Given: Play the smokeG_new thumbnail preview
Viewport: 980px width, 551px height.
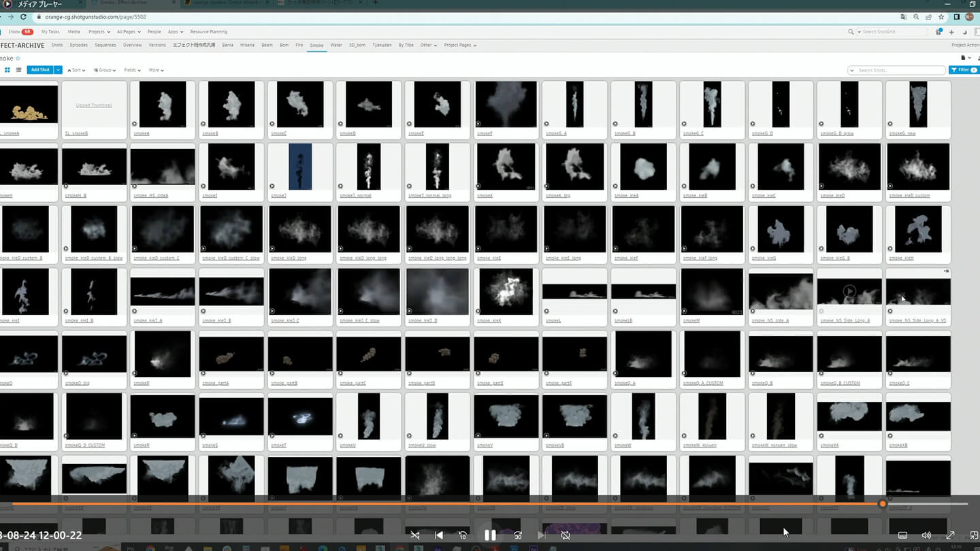Looking at the screenshot, I should pos(891,124).
